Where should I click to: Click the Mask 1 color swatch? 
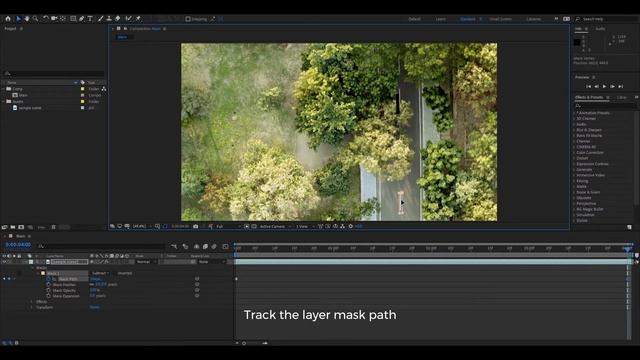coord(43,273)
